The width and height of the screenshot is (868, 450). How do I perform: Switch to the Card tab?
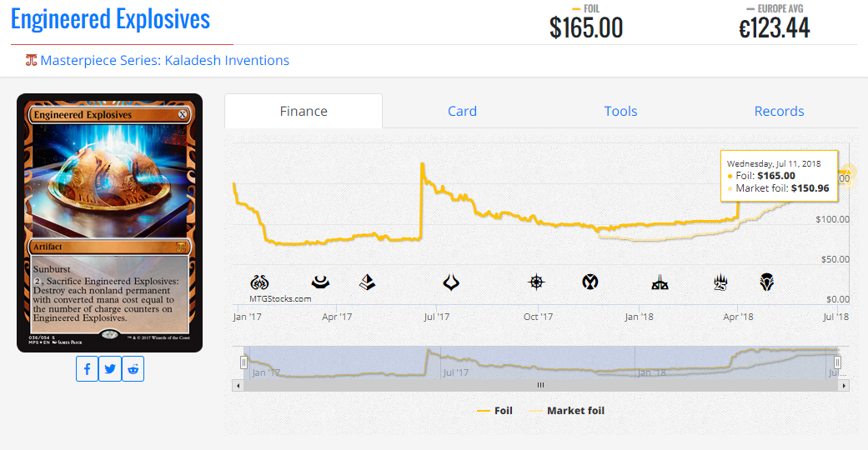click(x=462, y=112)
